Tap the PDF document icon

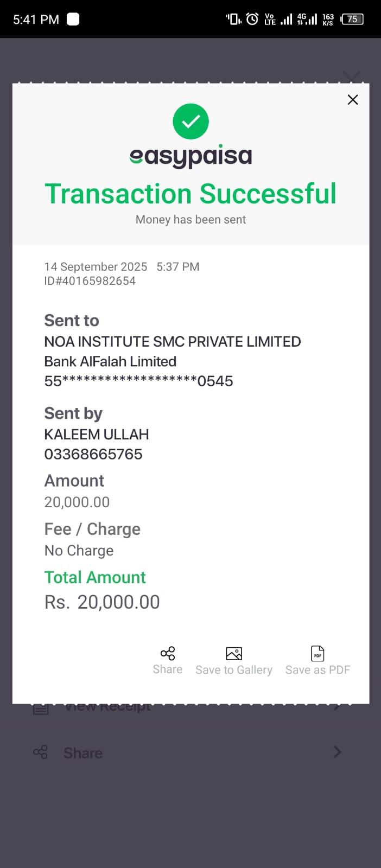(x=317, y=653)
